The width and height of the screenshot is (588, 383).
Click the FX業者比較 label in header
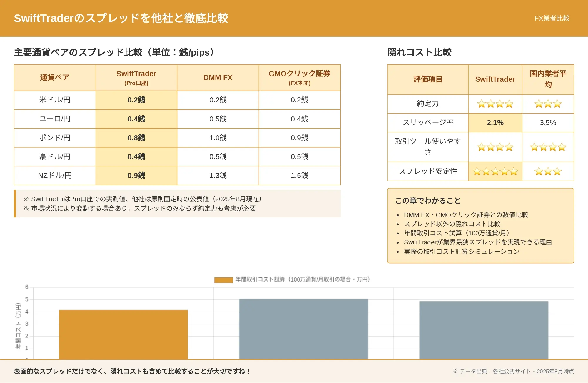(x=552, y=18)
